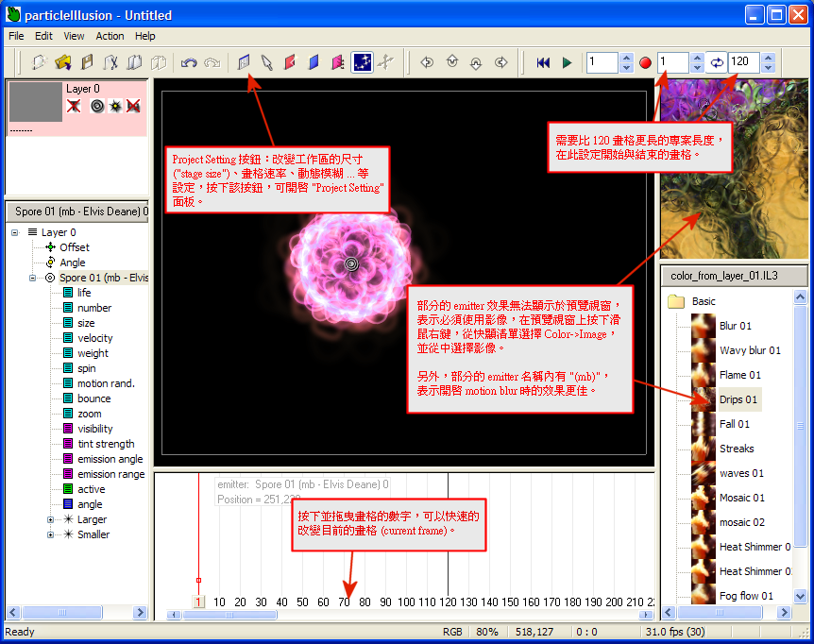Select the arrow pointer tool
The width and height of the screenshot is (814, 644).
tap(266, 62)
